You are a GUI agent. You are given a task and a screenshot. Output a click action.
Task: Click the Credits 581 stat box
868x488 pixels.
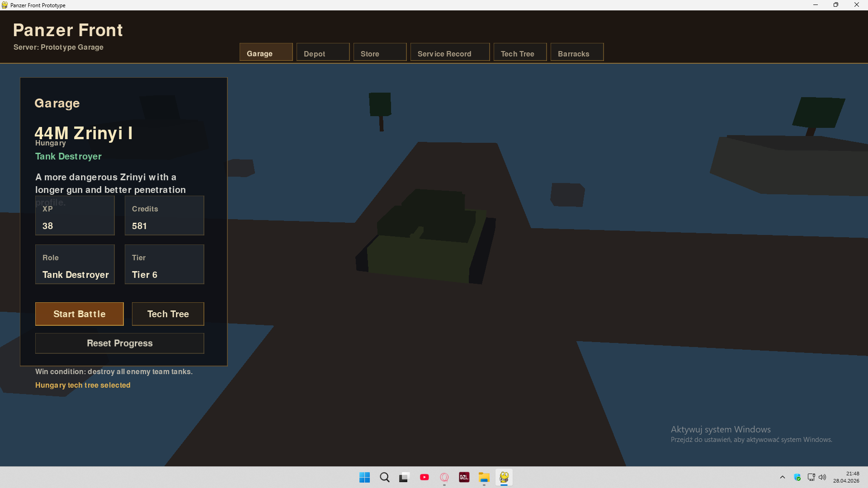pyautogui.click(x=164, y=216)
